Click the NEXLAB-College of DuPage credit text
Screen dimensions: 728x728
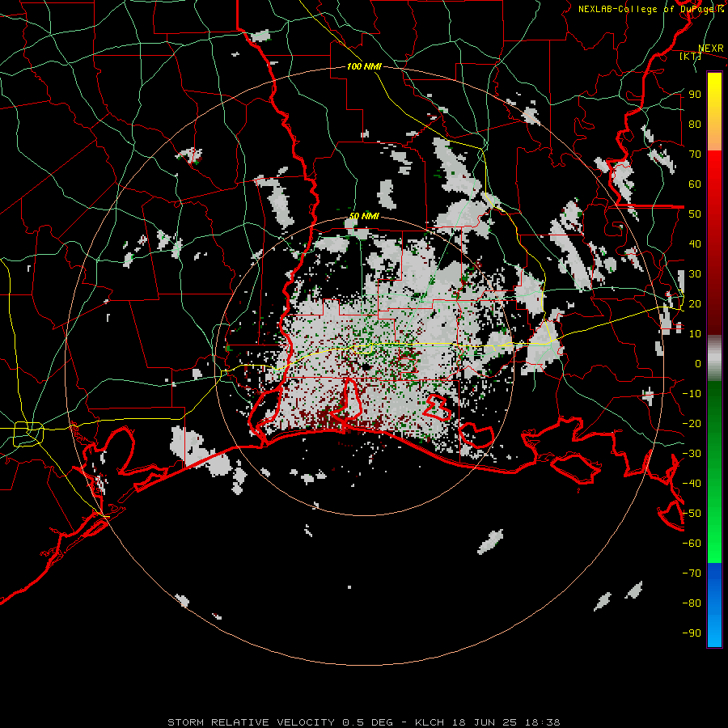coord(650,9)
